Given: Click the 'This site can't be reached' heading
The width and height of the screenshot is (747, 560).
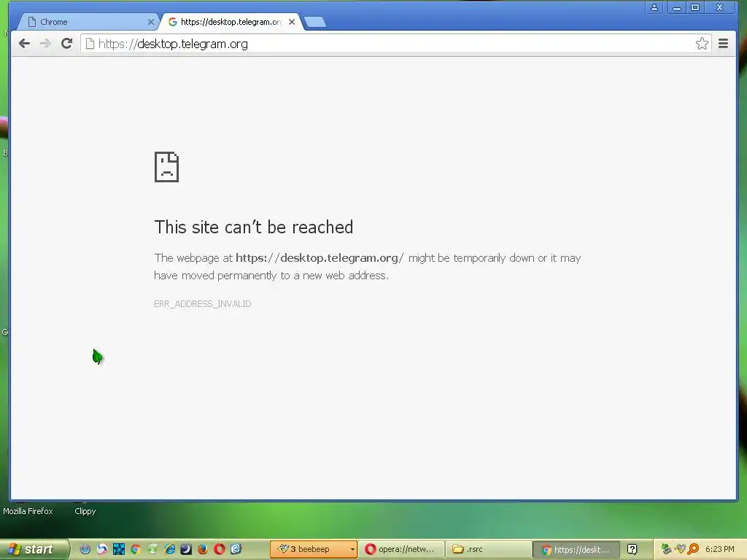Looking at the screenshot, I should (253, 227).
